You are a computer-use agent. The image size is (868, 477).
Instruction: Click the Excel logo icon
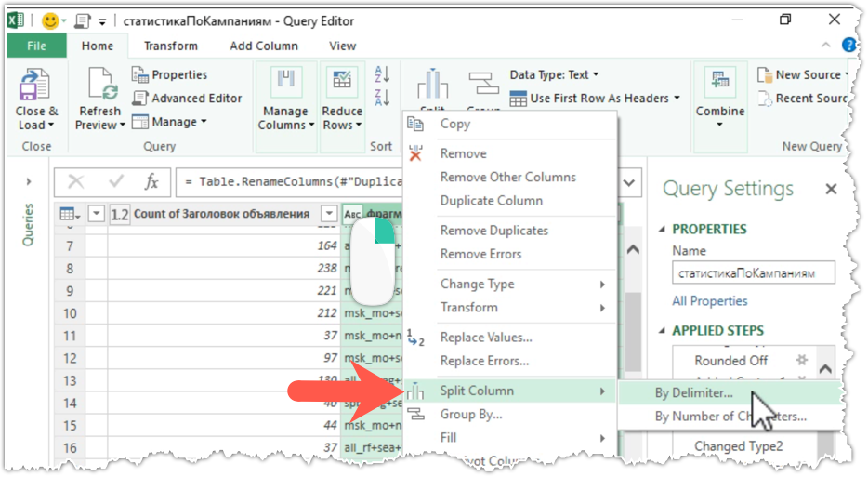click(15, 20)
